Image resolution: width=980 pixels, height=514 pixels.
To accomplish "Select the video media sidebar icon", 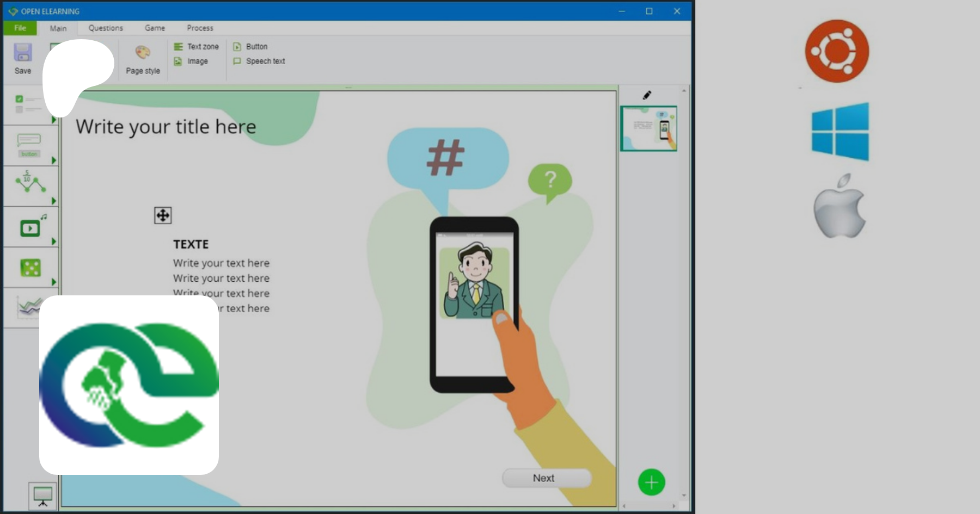I will click(30, 227).
